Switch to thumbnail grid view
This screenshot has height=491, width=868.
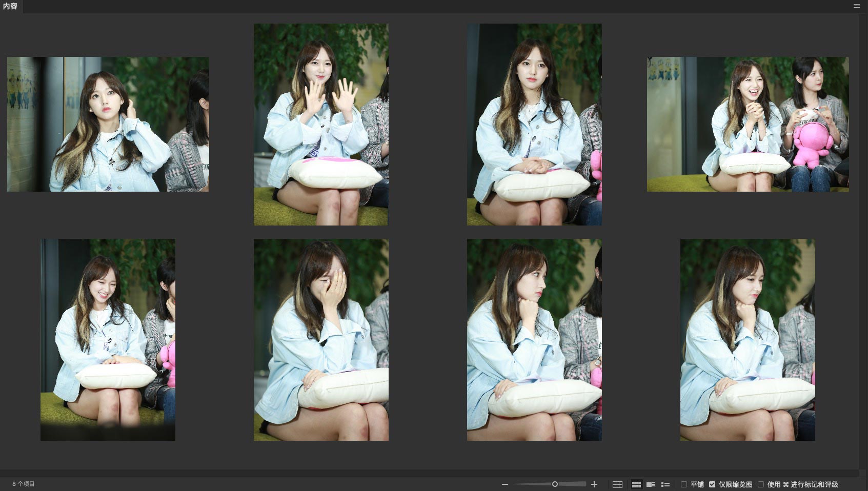click(x=636, y=484)
